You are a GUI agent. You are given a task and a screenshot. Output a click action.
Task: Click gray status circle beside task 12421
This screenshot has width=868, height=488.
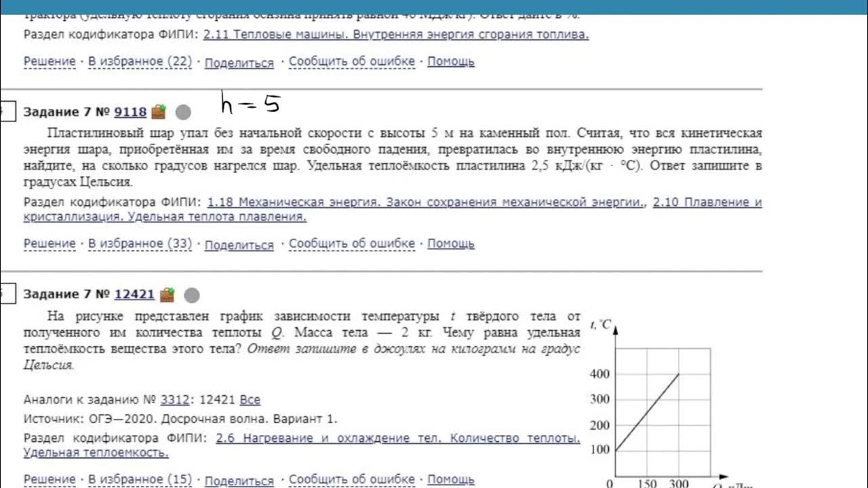[192, 295]
